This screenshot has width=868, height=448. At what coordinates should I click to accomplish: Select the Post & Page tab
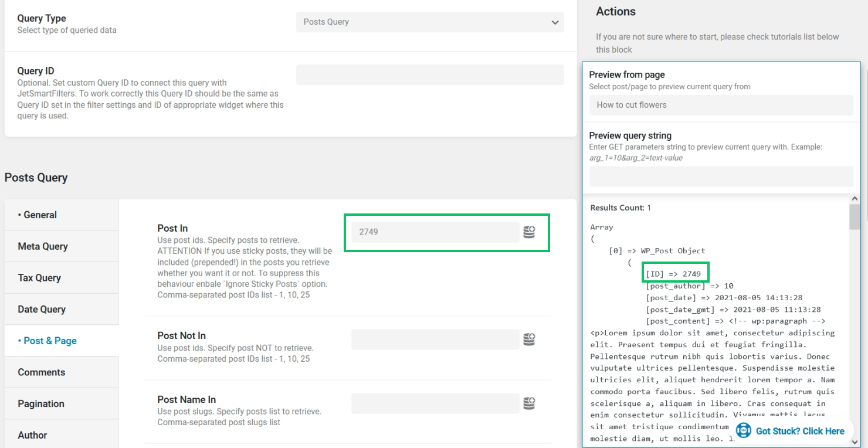click(x=62, y=341)
